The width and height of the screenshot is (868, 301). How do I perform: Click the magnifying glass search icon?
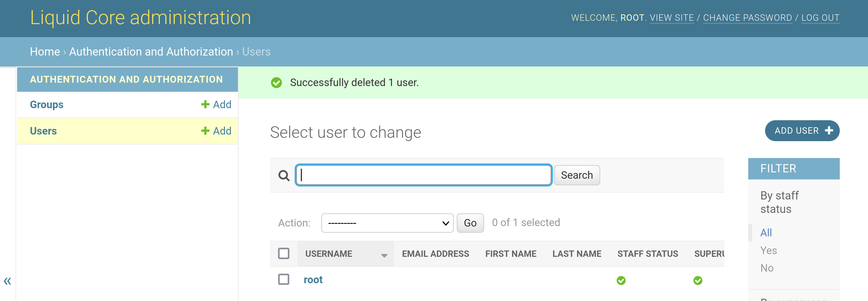284,175
